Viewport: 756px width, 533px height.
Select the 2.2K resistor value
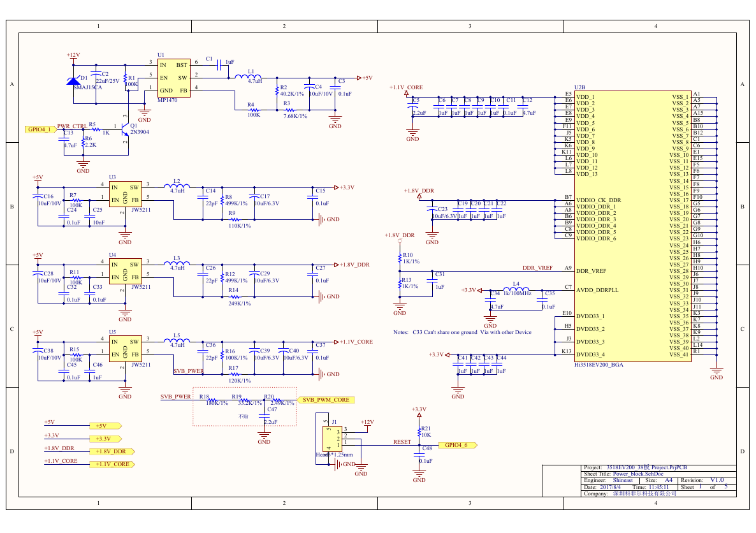[91, 145]
